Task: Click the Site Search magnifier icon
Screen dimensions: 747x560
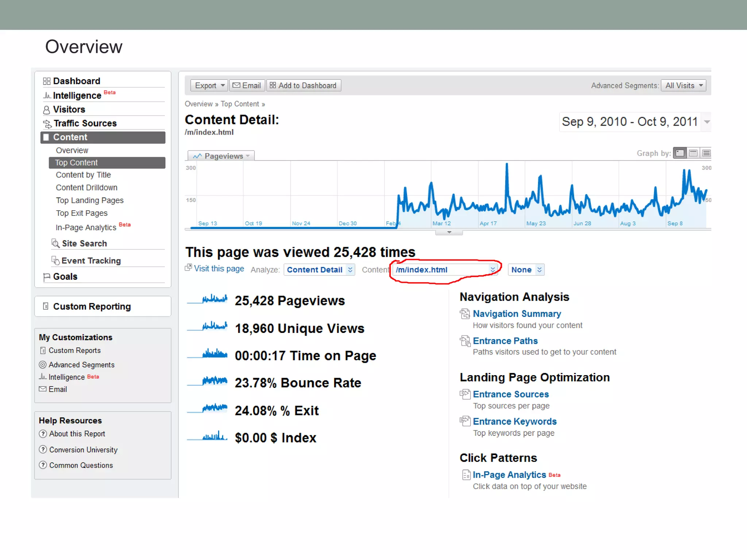Action: point(55,243)
